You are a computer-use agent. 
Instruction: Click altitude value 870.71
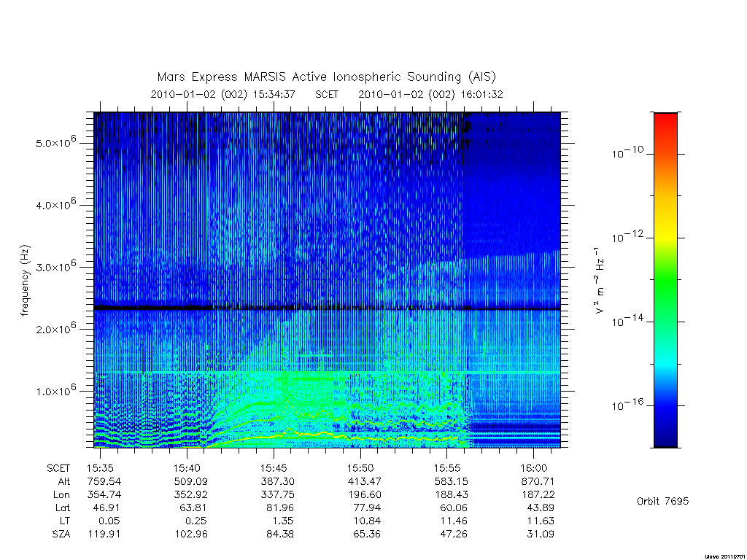(538, 481)
